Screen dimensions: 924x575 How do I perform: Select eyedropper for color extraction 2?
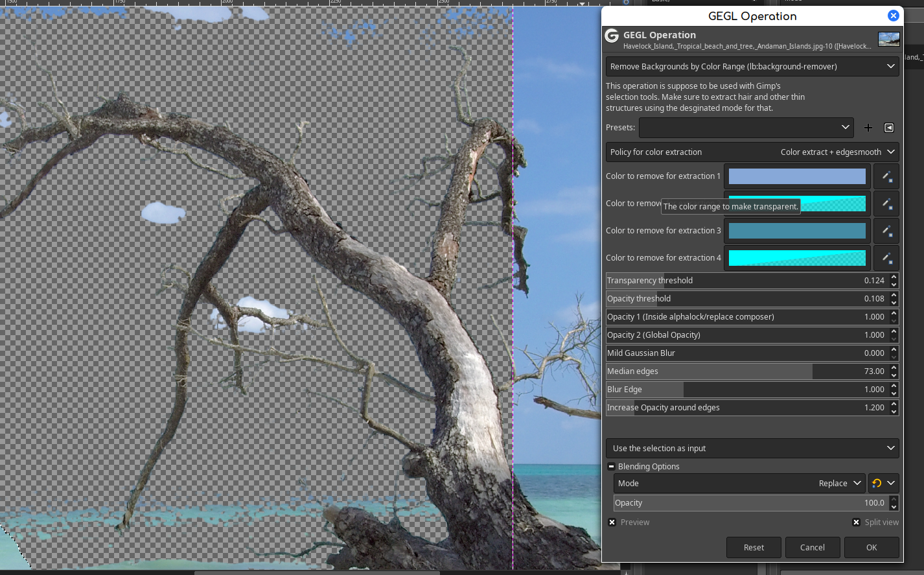coord(886,203)
